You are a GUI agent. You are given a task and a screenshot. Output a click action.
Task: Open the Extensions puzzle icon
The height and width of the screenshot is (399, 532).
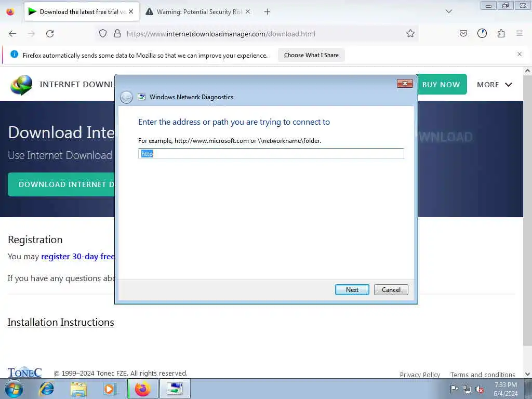(501, 33)
